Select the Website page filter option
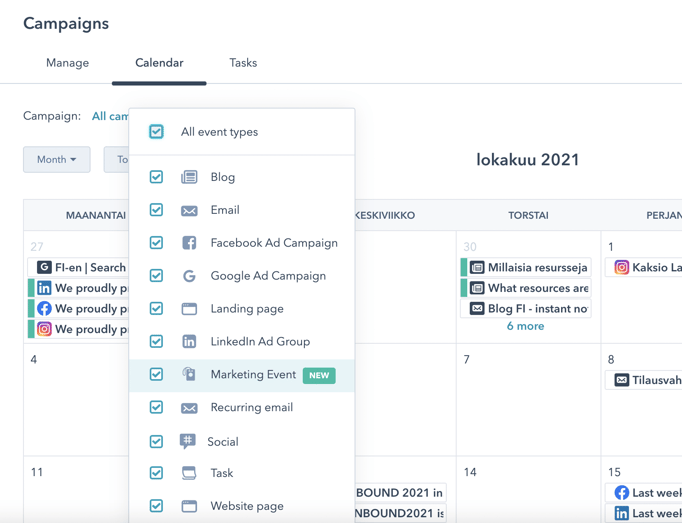The height and width of the screenshot is (523, 682). click(242, 506)
